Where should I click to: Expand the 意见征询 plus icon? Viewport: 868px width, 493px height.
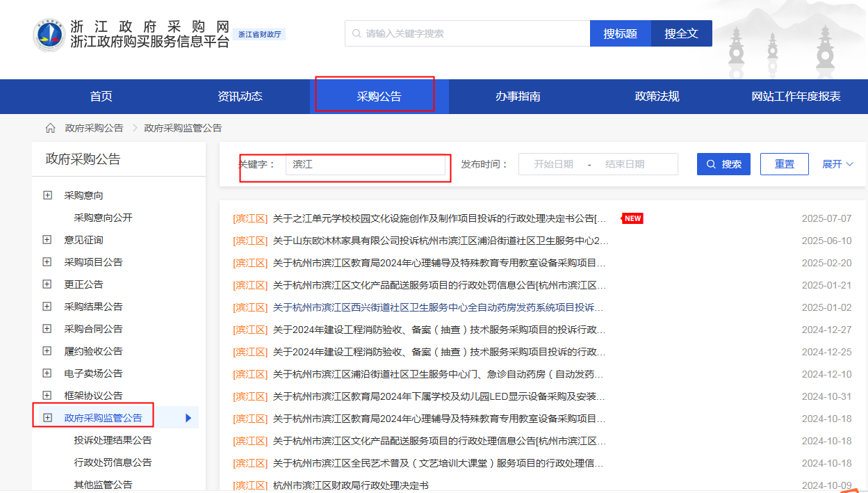pos(47,240)
